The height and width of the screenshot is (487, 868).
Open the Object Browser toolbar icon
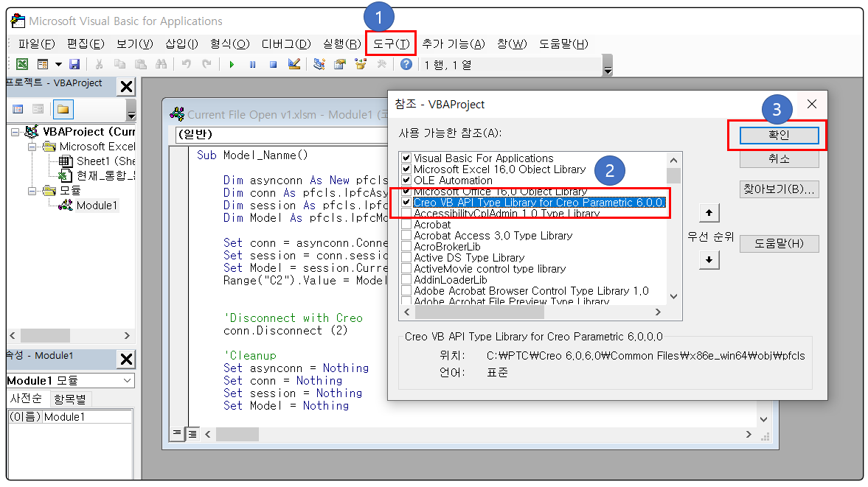[361, 65]
